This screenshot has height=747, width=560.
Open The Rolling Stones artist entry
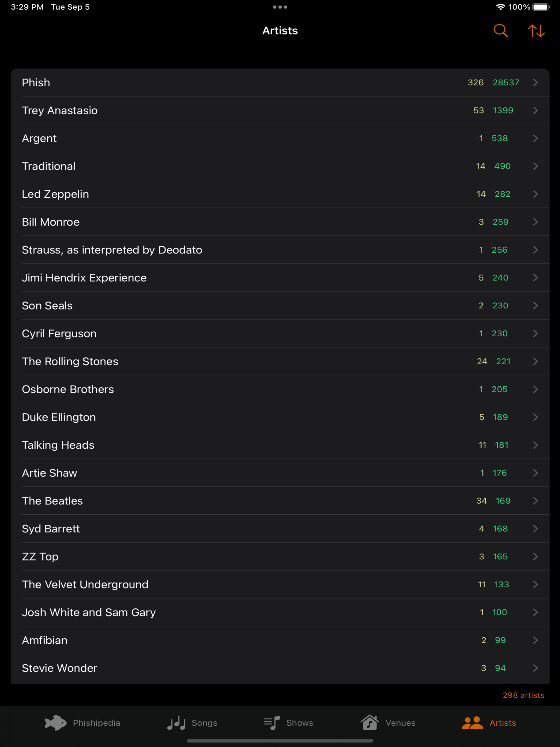click(280, 361)
